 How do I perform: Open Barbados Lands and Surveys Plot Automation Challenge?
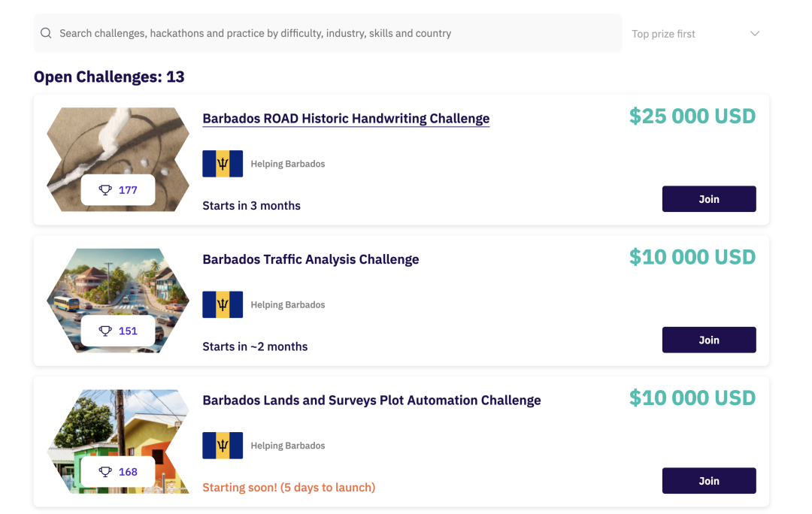(x=371, y=401)
